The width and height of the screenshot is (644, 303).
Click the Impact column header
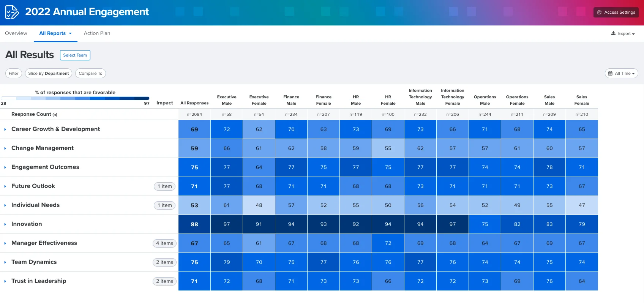coord(164,103)
